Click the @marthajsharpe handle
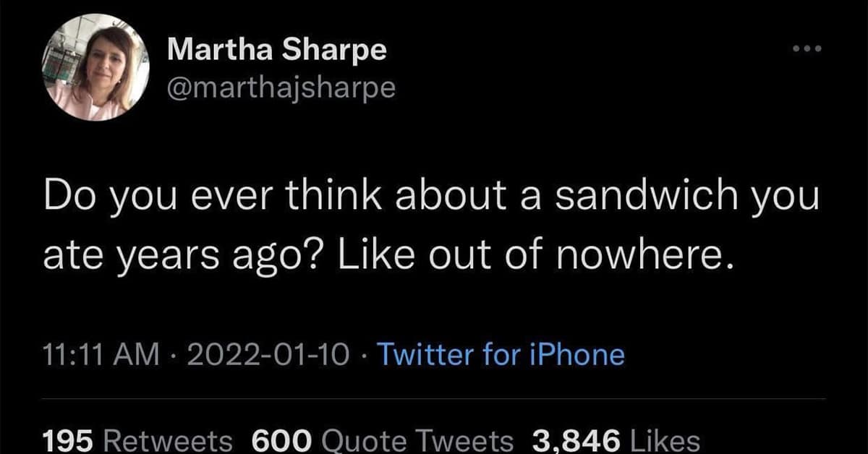 point(281,87)
